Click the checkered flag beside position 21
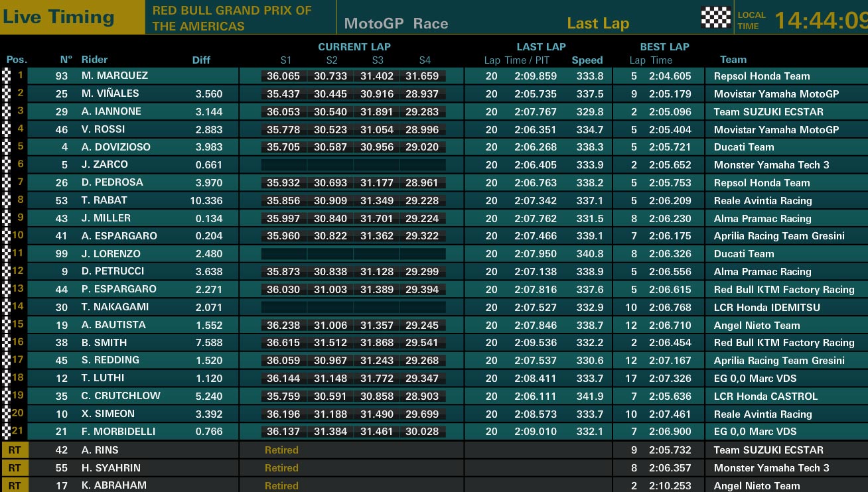 7,431
